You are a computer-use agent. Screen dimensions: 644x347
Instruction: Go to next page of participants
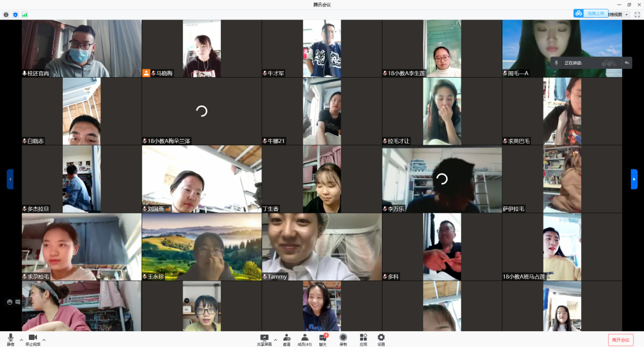point(634,179)
